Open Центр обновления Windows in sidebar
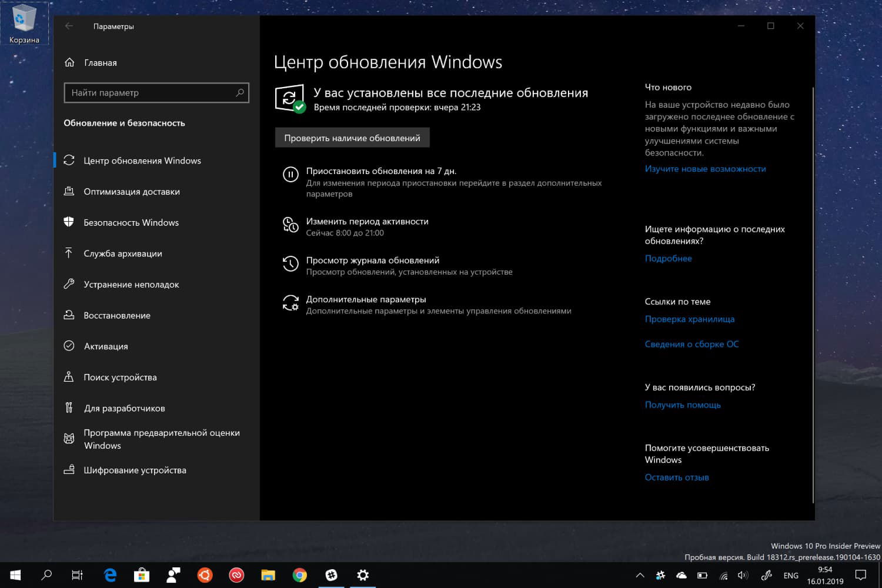This screenshot has width=882, height=588. (69, 160)
